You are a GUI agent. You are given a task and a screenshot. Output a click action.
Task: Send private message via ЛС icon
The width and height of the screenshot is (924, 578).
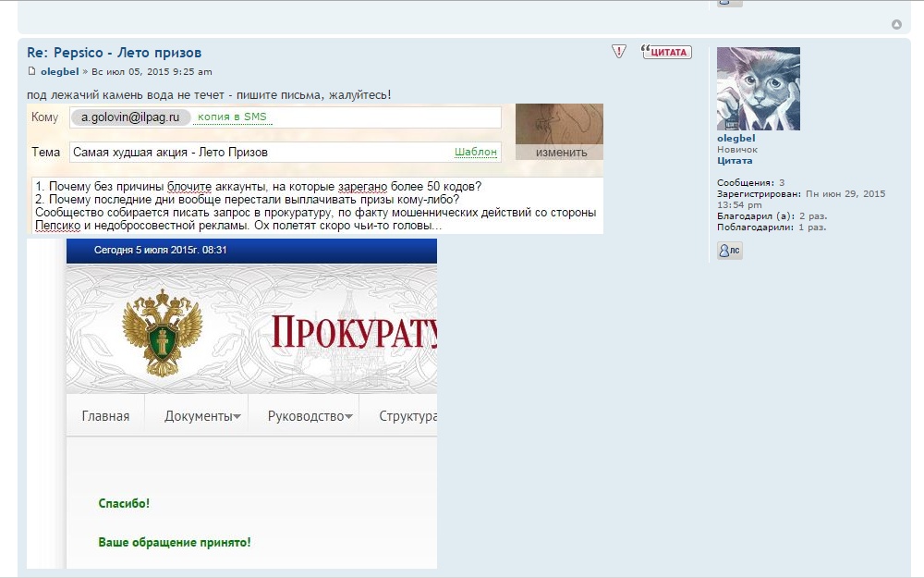click(729, 251)
